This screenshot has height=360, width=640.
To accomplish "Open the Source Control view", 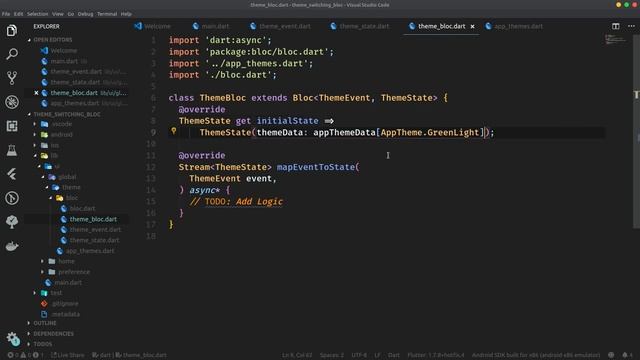I will 12,78.
